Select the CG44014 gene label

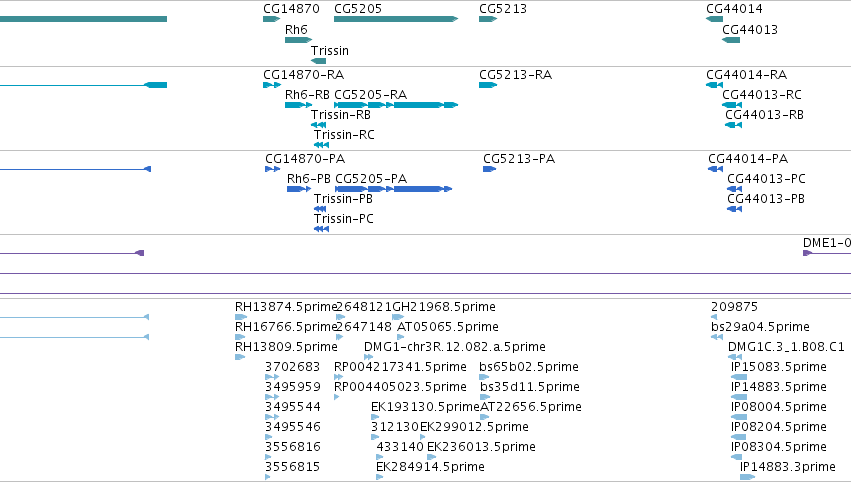(734, 9)
